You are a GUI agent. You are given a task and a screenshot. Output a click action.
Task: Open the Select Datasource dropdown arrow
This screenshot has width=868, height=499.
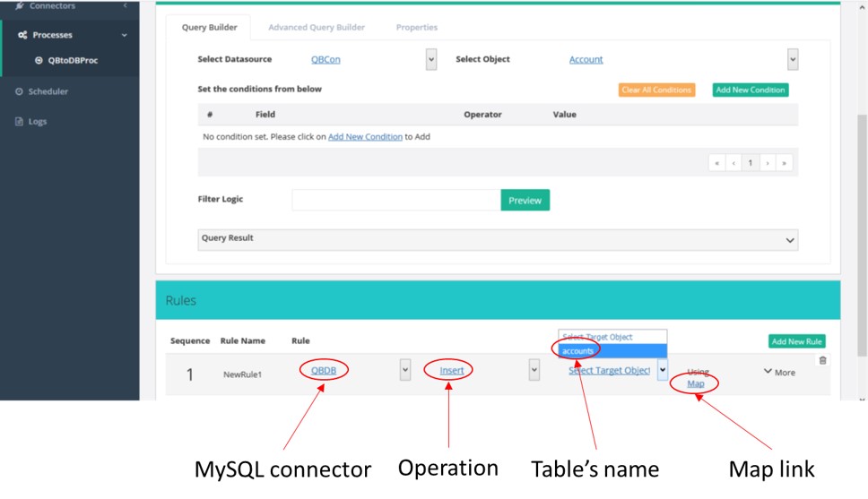click(431, 59)
